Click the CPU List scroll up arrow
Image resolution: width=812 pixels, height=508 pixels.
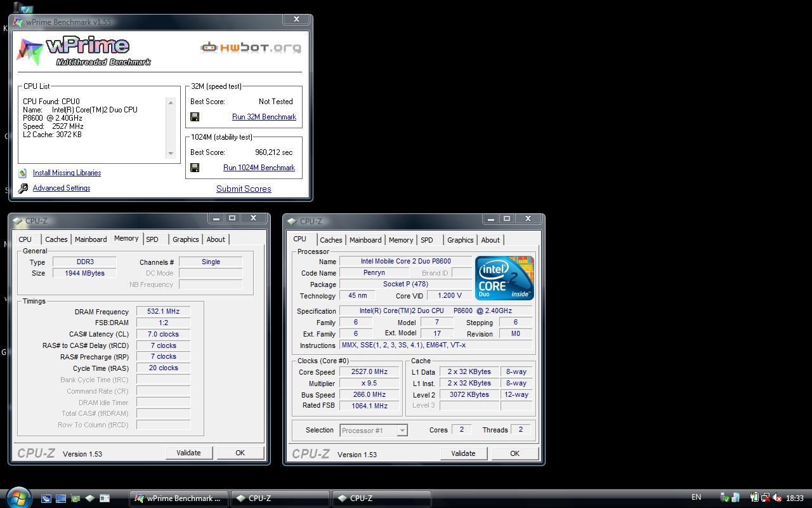click(x=170, y=103)
